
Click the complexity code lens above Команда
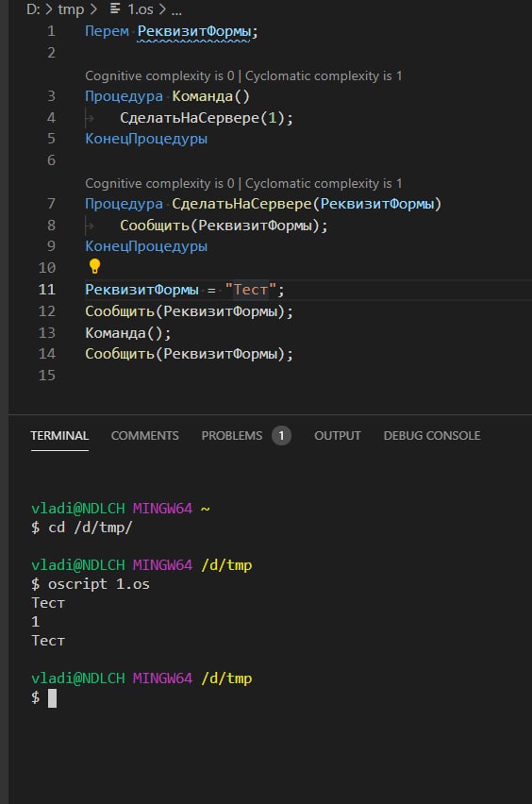click(243, 75)
